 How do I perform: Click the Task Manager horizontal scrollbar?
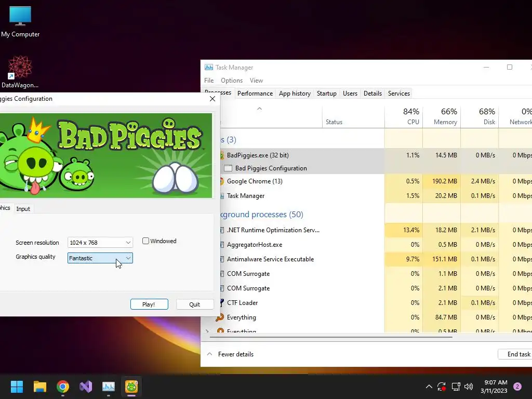point(331,337)
